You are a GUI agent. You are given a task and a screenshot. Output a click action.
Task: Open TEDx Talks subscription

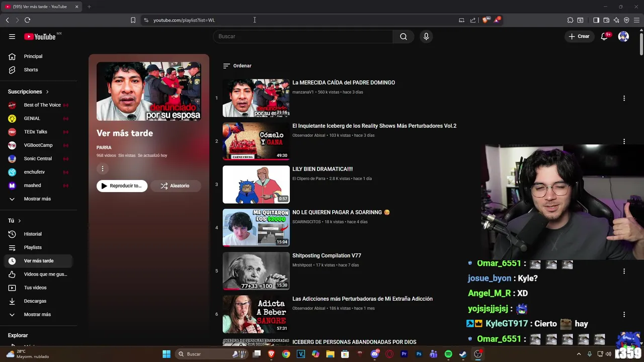[x=38, y=132]
